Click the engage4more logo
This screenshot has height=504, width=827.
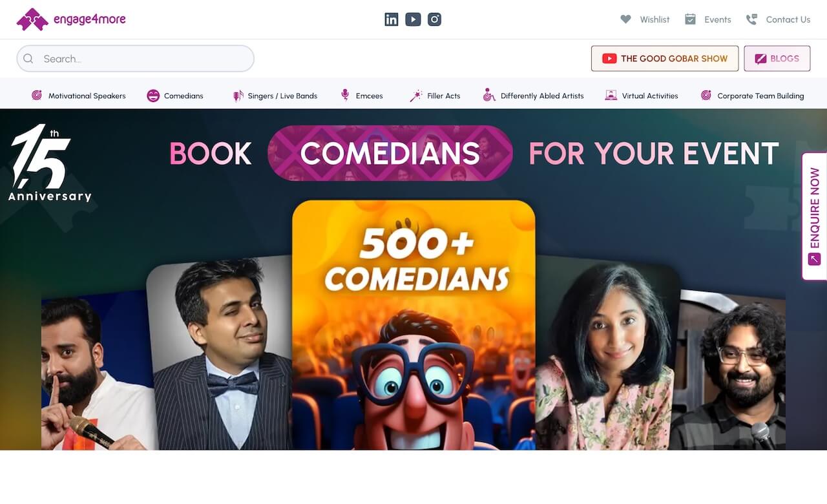pos(71,19)
